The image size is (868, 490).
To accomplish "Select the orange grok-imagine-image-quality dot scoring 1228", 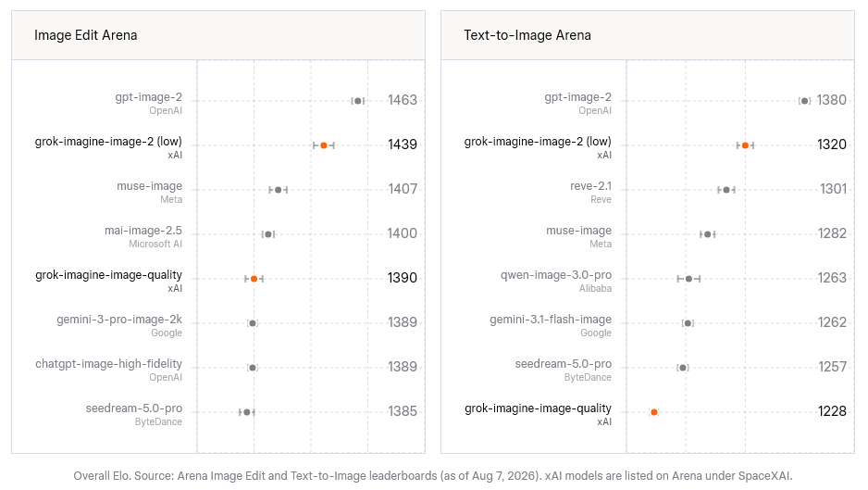I will pos(654,412).
